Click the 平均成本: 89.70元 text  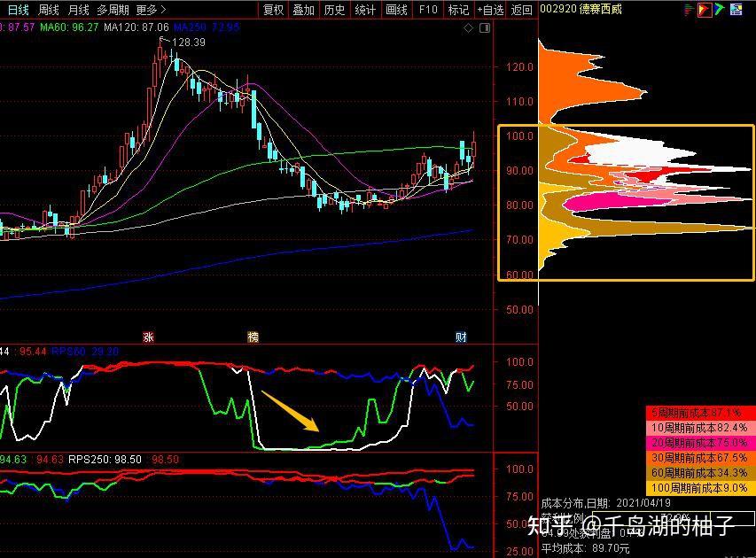click(585, 548)
